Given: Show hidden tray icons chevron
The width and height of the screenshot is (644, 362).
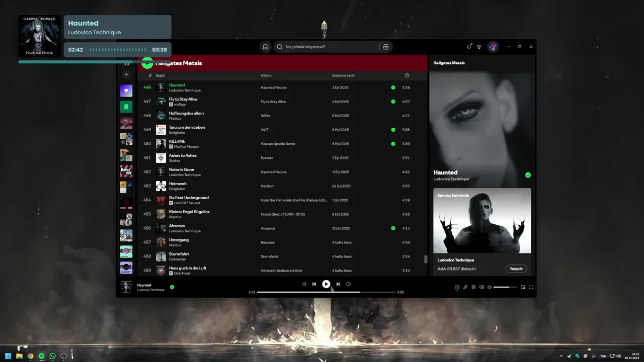Looking at the screenshot, I should click(561, 356).
